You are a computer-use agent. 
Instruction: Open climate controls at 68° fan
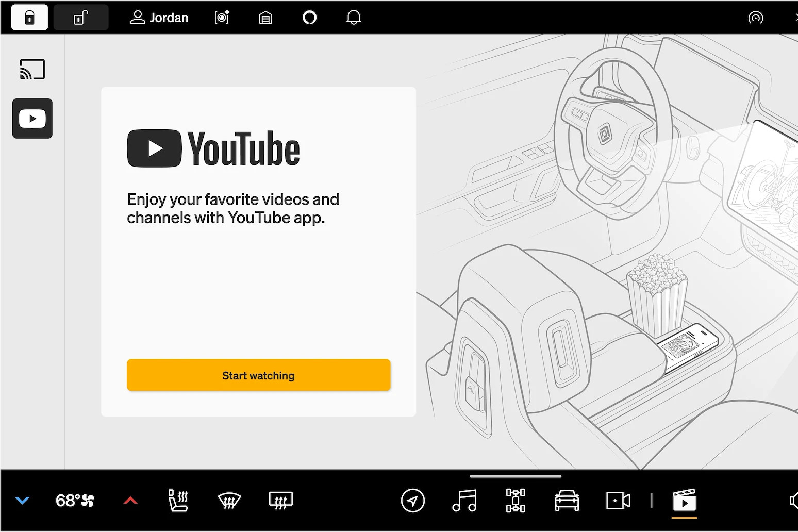pos(75,500)
